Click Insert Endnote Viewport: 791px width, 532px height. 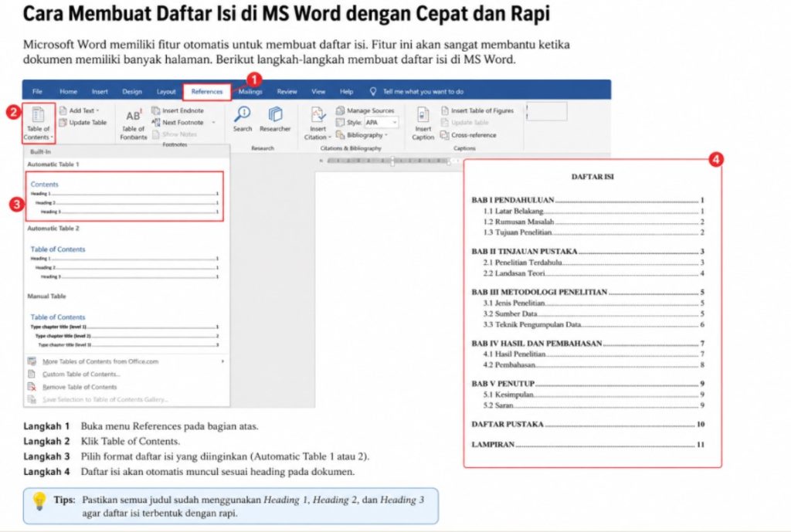(x=178, y=110)
